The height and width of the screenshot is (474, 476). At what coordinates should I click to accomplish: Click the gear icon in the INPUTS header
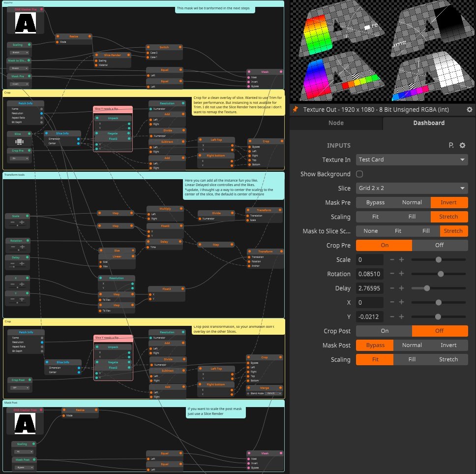[x=462, y=145]
